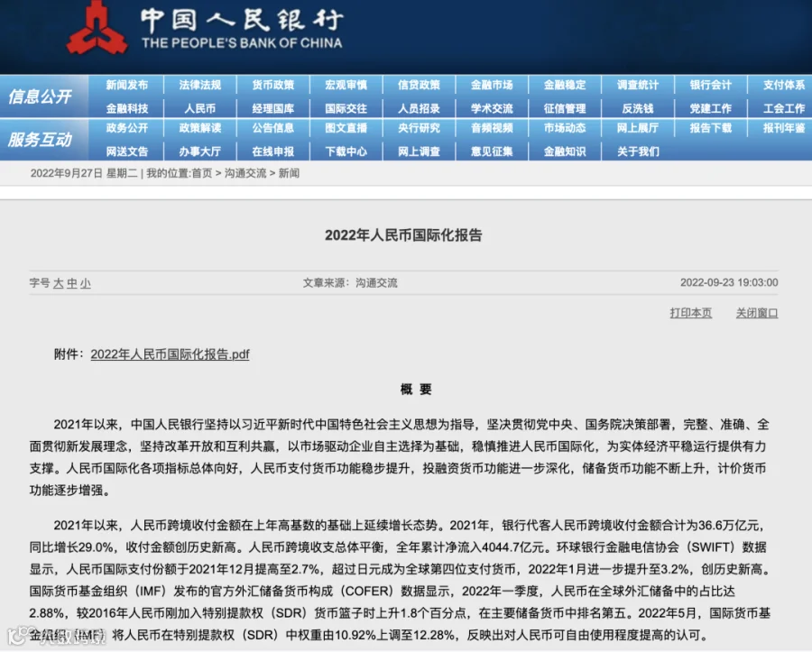Open 关于我们 page
Screen dimensions: 812x652
638,152
